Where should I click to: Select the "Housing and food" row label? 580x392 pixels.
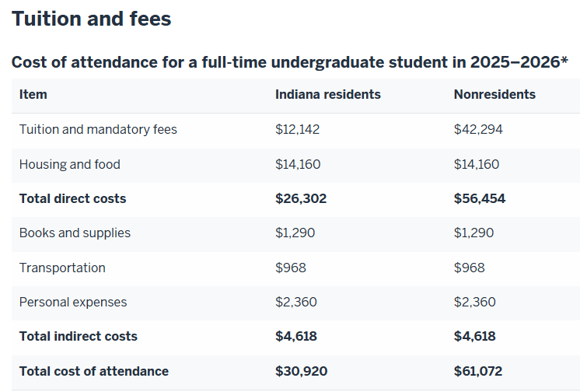[70, 164]
